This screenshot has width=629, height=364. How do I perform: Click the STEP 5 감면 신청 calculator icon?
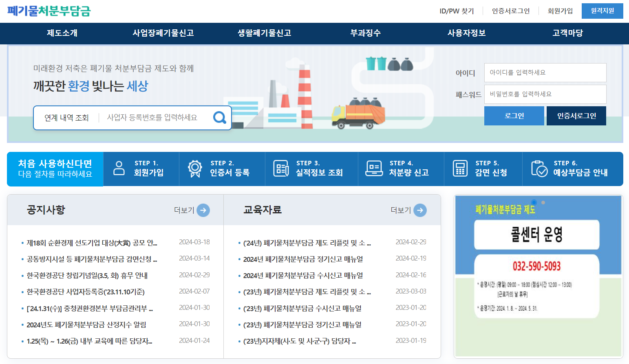[x=460, y=169]
